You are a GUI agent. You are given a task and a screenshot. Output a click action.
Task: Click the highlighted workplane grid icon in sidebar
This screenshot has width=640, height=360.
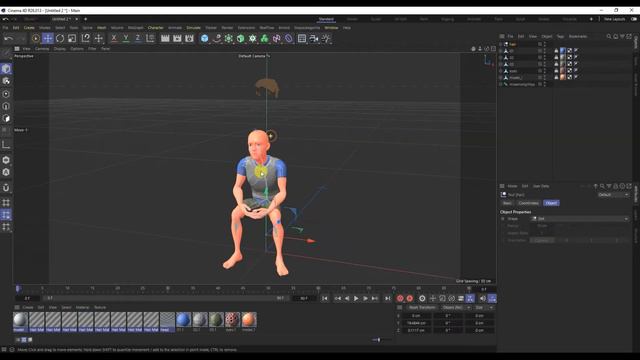tap(6, 215)
